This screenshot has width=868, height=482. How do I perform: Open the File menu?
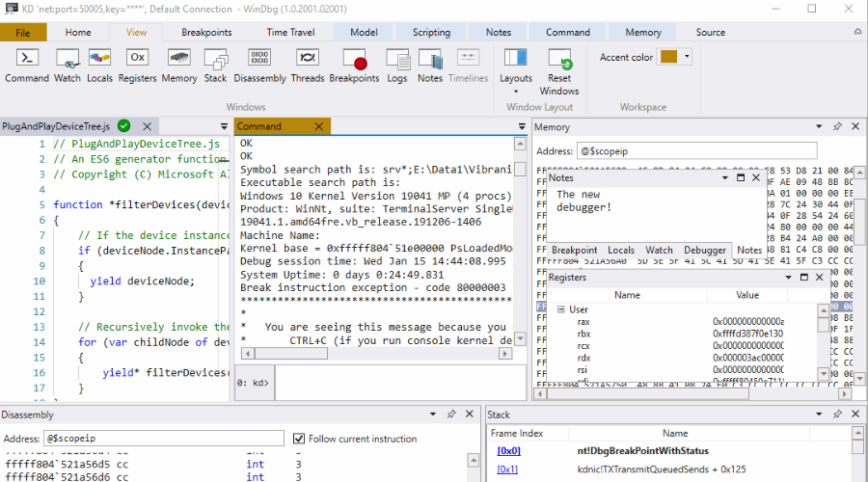click(23, 32)
